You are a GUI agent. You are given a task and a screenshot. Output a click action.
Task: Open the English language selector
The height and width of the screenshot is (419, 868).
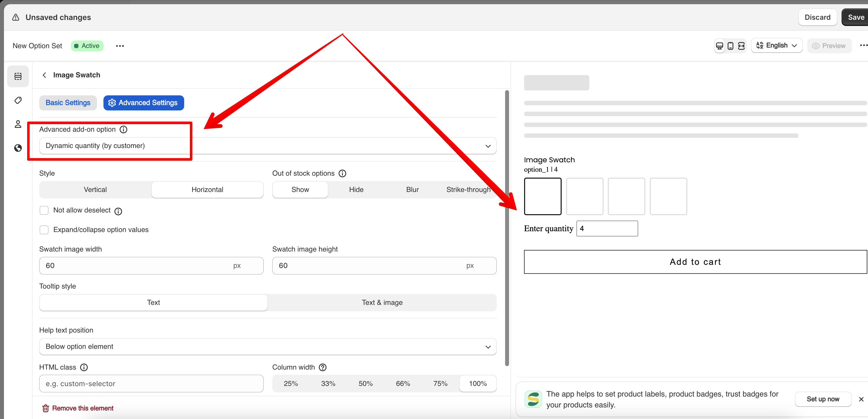[x=776, y=45]
